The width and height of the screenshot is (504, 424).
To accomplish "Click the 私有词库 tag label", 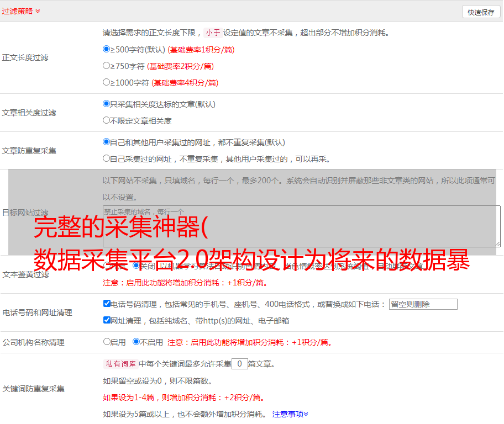I will 120,364.
